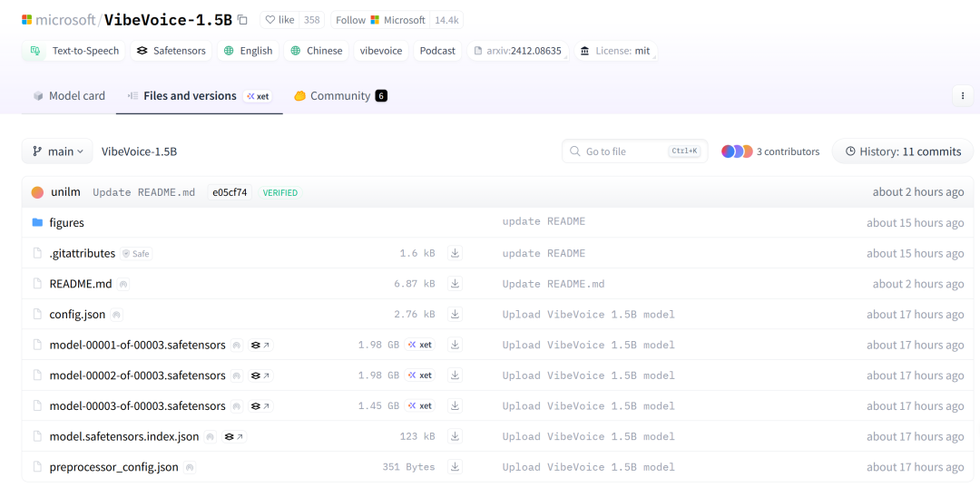Click the VibeVoice-1.5B breadcrumb path
980x497 pixels.
pos(139,151)
